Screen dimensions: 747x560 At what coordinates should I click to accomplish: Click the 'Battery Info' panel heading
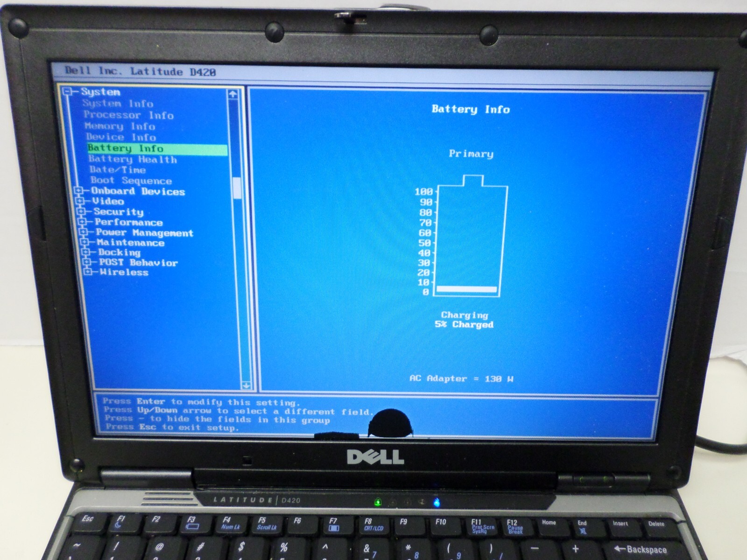click(471, 109)
